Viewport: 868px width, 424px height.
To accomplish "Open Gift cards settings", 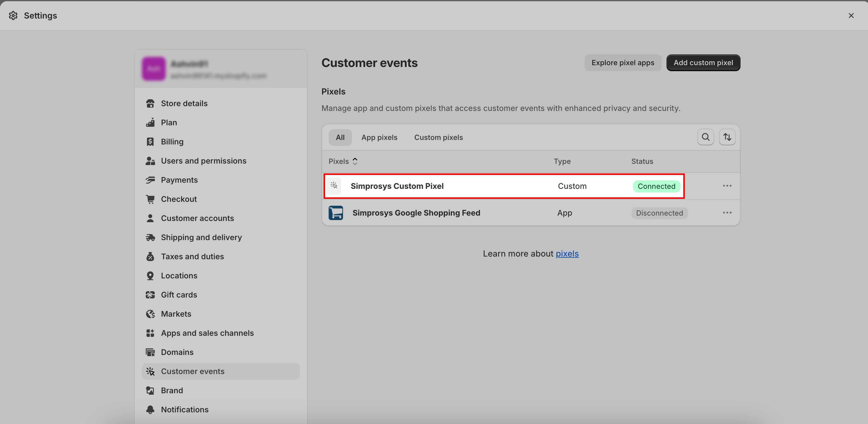I will (x=221, y=295).
